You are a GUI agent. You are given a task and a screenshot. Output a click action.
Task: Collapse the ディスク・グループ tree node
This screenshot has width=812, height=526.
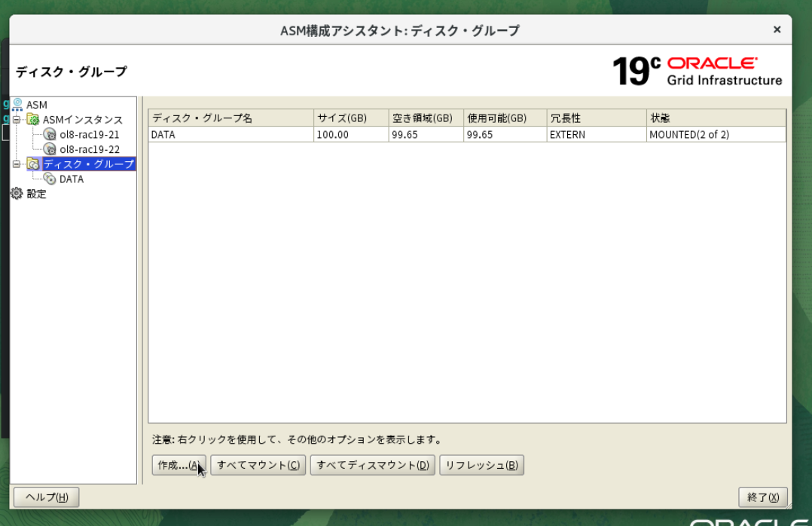pyautogui.click(x=17, y=164)
